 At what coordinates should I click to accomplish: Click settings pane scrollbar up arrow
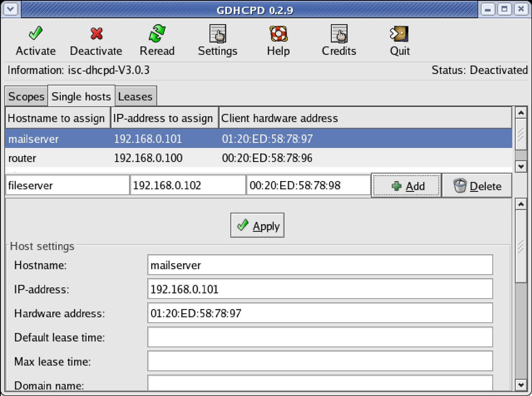tap(521, 204)
